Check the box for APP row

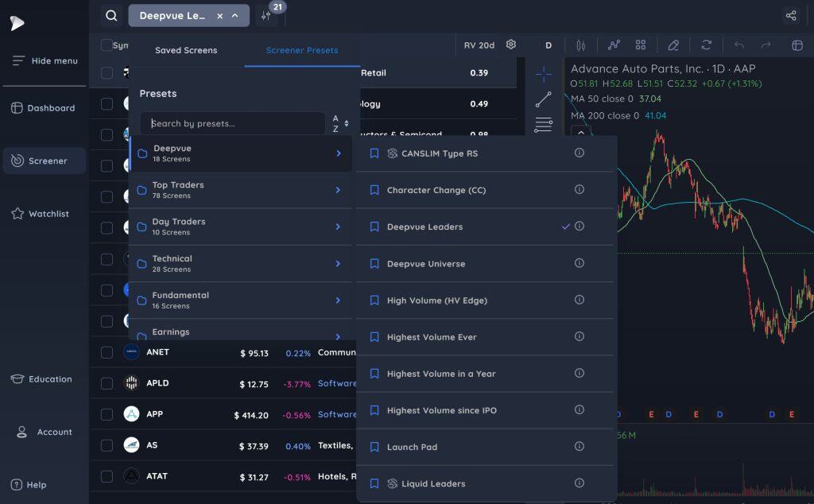107,414
